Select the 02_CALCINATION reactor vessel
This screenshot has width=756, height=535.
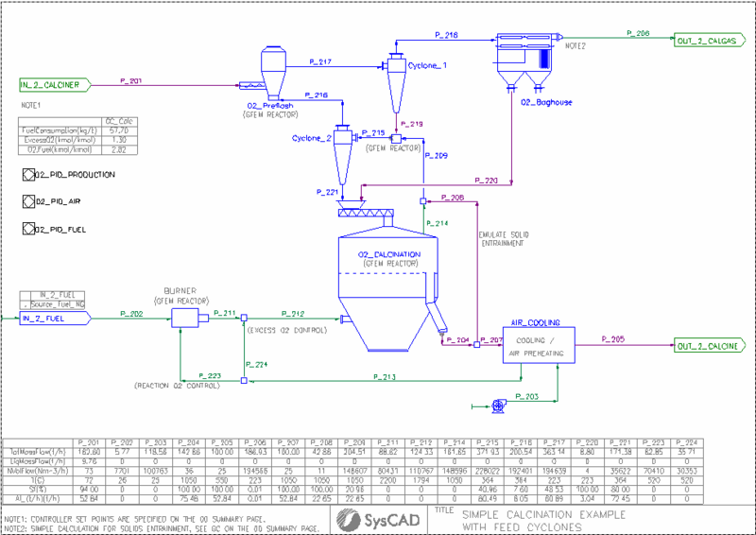[x=388, y=289]
